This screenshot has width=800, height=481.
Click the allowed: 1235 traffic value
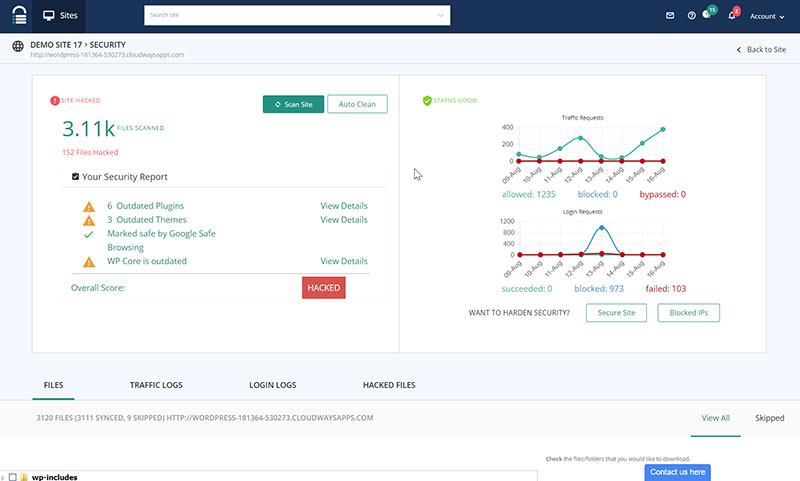click(529, 194)
